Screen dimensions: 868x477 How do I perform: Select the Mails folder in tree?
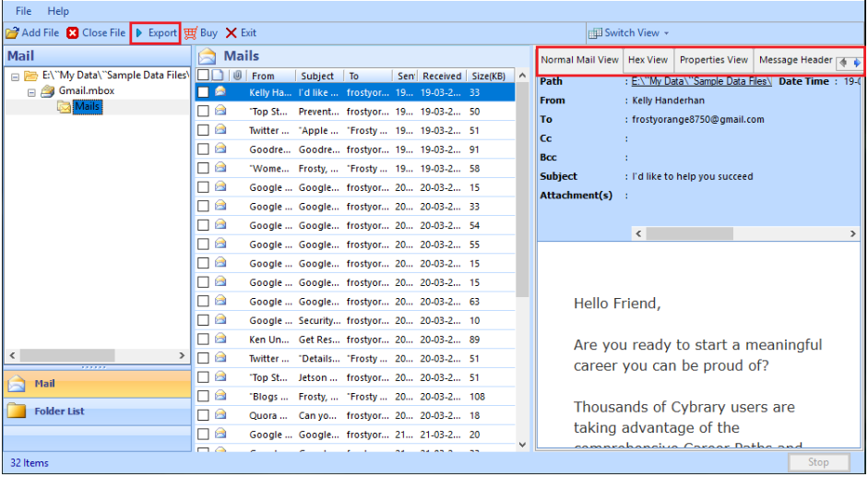pyautogui.click(x=87, y=106)
